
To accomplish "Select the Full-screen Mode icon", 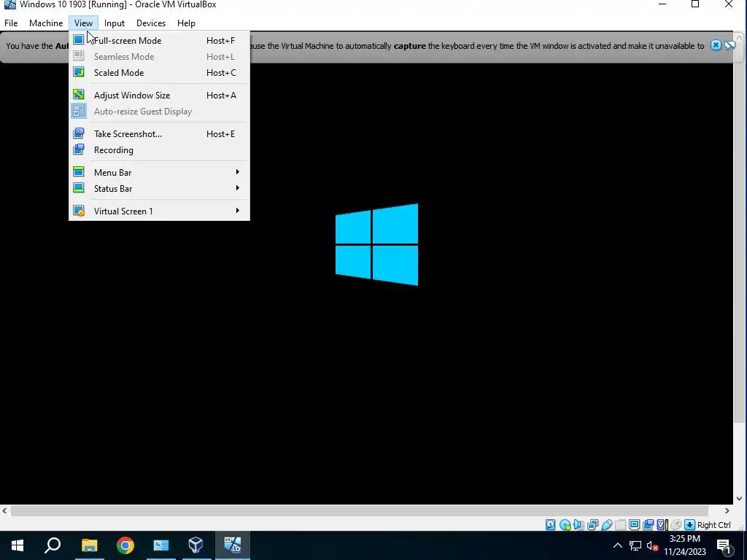I will [x=79, y=40].
